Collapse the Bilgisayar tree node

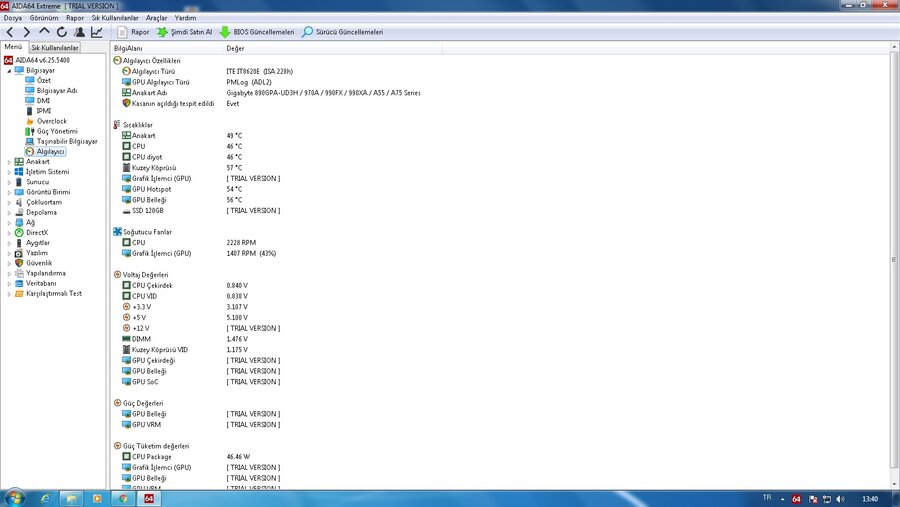click(x=9, y=71)
